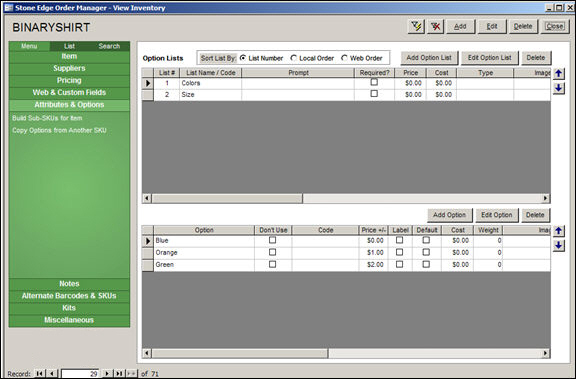Toggle Default checkbox for Blue option
Viewport: 576px width, 379px height.
click(426, 240)
